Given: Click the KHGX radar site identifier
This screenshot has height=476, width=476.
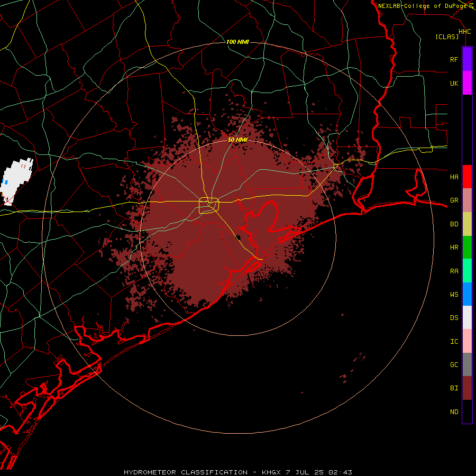Looking at the screenshot, I should coord(271,472).
